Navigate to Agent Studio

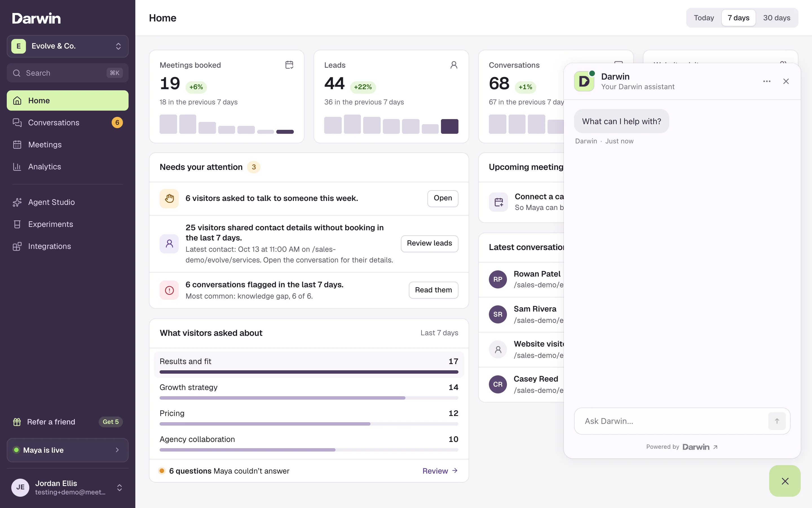coord(67,202)
